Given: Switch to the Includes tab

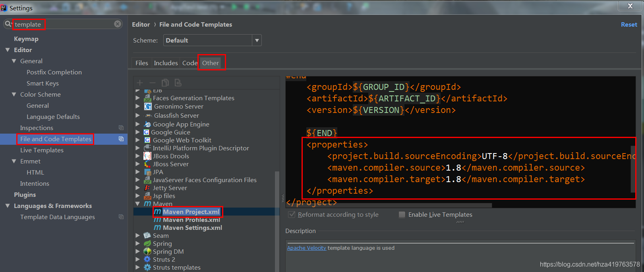Looking at the screenshot, I should [x=166, y=63].
